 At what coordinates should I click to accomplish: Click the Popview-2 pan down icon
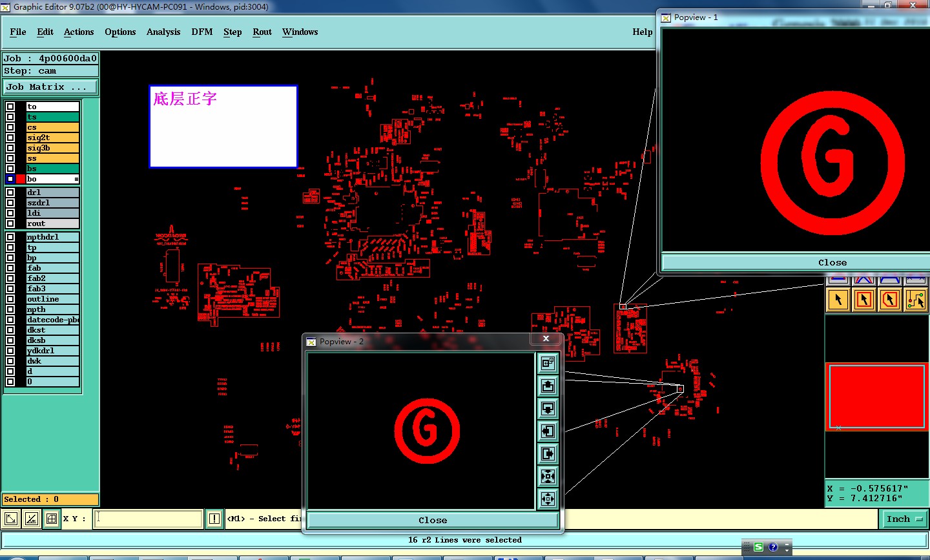click(x=548, y=409)
